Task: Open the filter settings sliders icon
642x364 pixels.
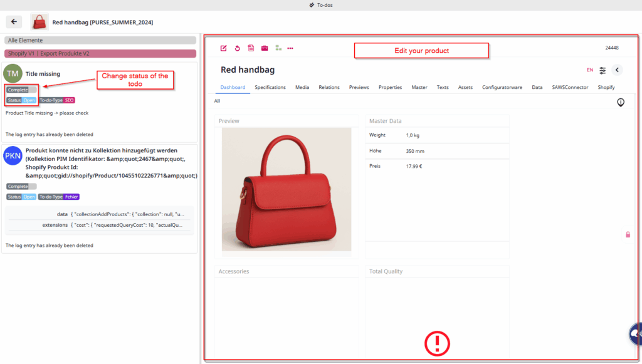Action: pos(603,70)
